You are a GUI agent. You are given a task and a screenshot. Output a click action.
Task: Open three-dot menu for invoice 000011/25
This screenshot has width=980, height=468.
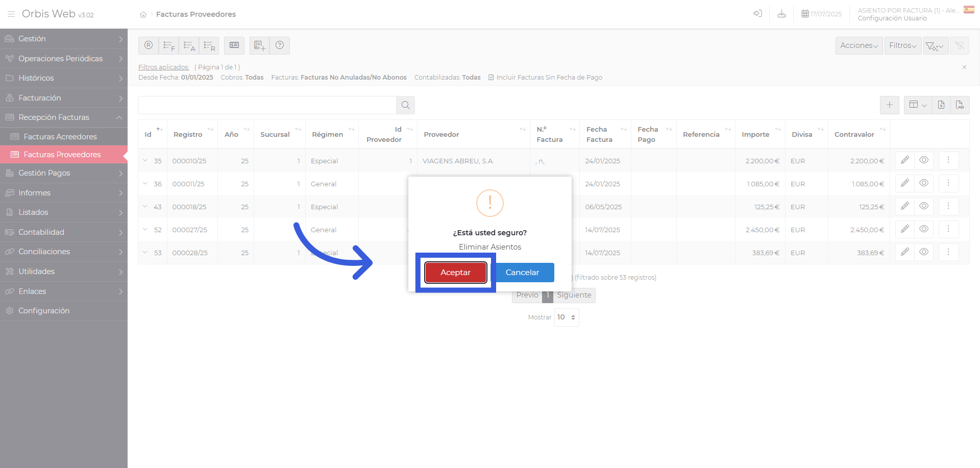coord(948,183)
